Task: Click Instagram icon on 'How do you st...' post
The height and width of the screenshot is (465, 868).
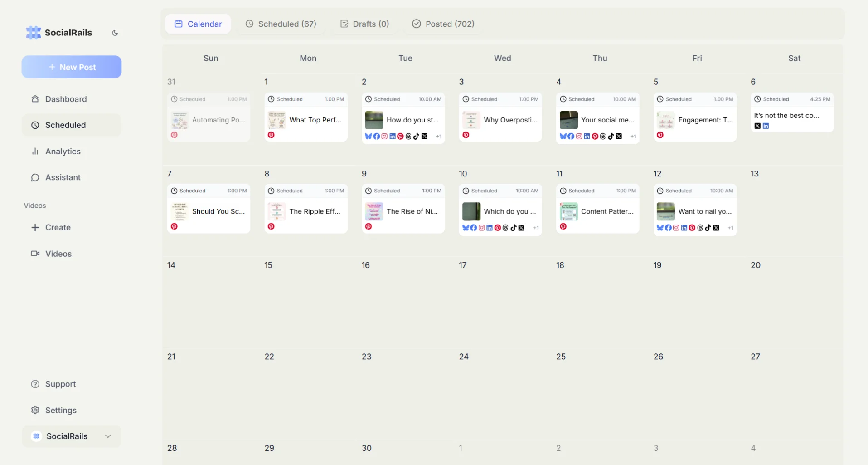Action: coord(384,137)
